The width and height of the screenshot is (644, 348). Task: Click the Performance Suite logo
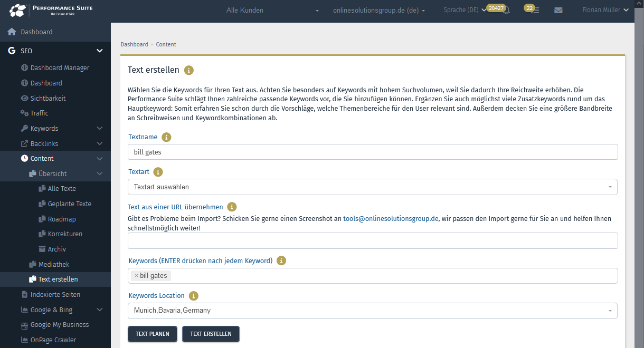tap(50, 10)
